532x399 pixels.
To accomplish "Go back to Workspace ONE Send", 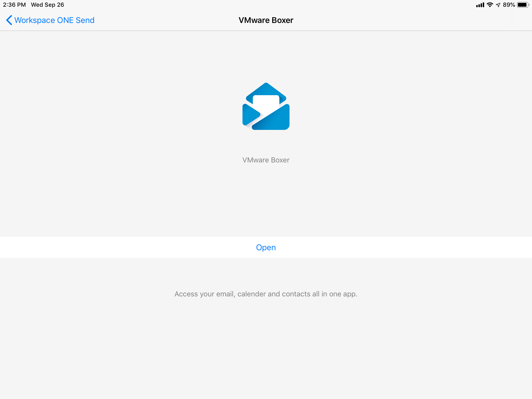I will click(x=50, y=20).
